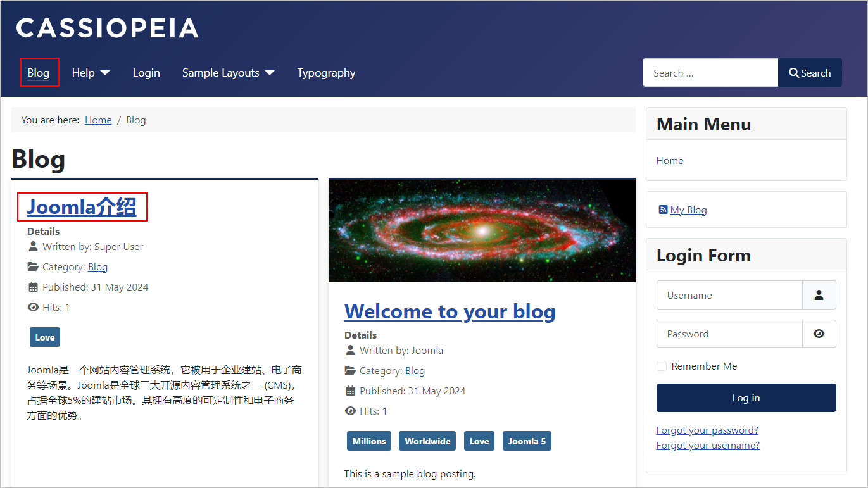868x488 pixels.
Task: Open the Typography menu item
Action: [x=326, y=73]
